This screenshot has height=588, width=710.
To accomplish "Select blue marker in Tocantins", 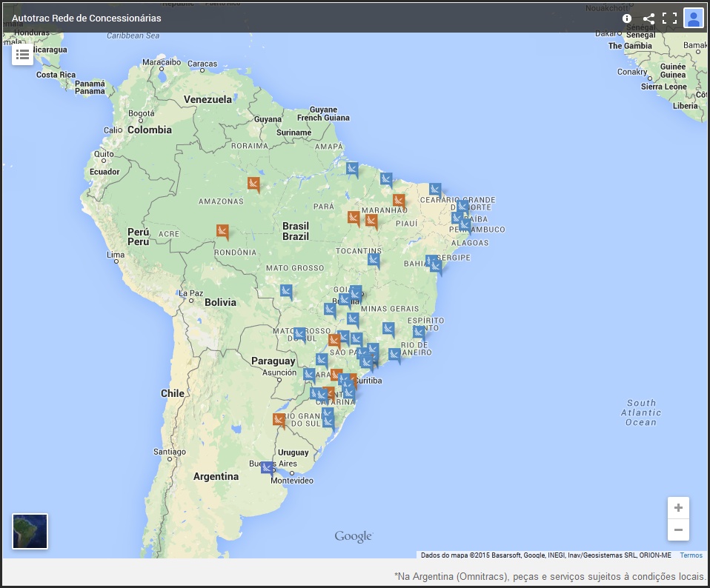I will tap(374, 260).
